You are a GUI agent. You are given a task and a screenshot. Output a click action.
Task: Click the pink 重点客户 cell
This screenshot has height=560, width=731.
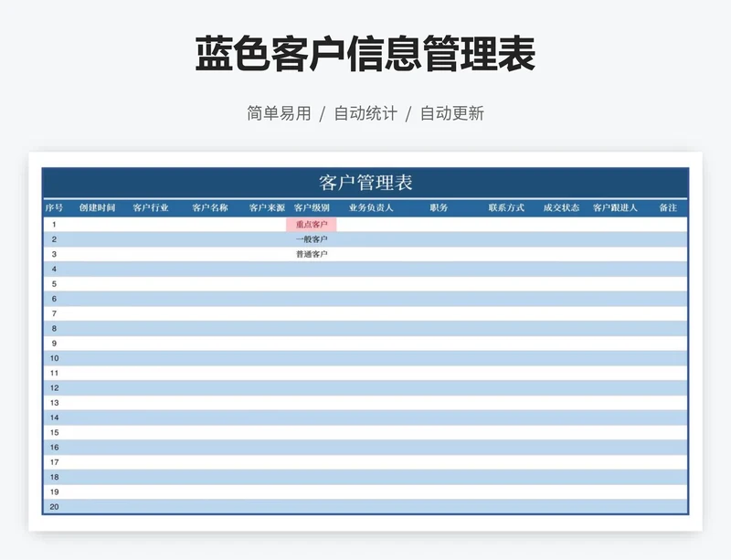pyautogui.click(x=312, y=225)
